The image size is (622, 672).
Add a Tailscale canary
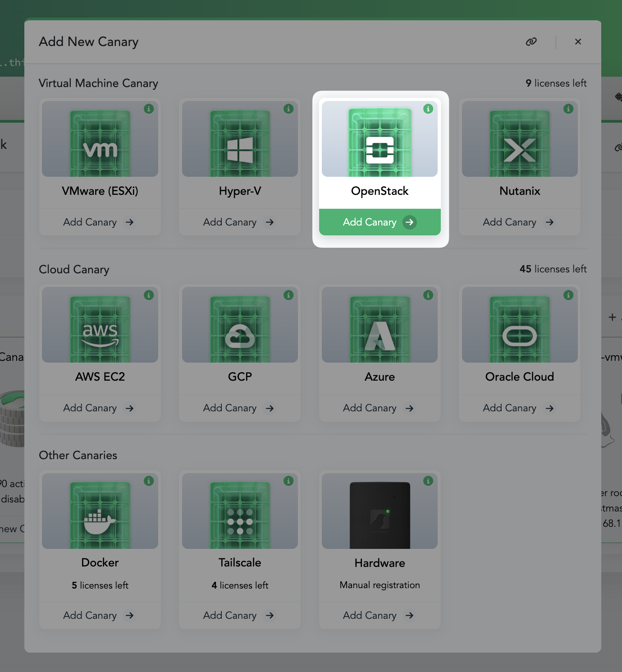coord(239,615)
